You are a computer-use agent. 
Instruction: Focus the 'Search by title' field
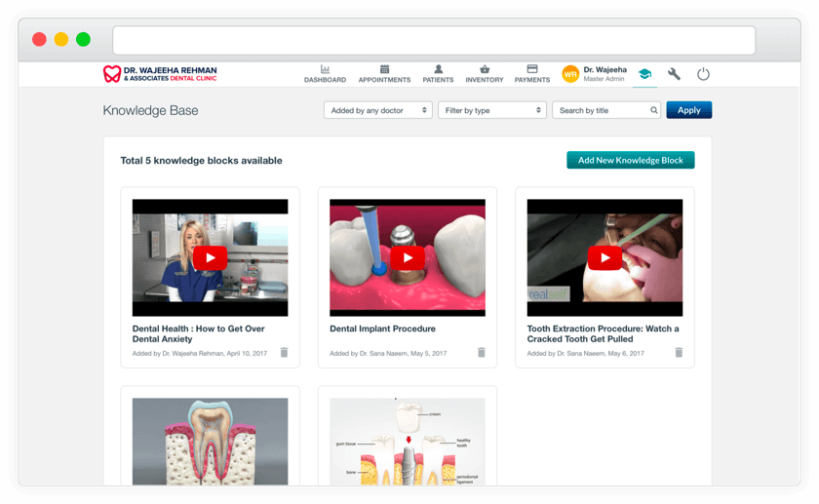tap(606, 110)
